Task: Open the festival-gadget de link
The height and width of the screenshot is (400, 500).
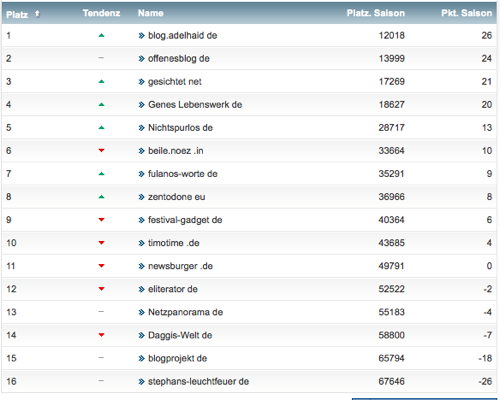Action: (x=185, y=220)
